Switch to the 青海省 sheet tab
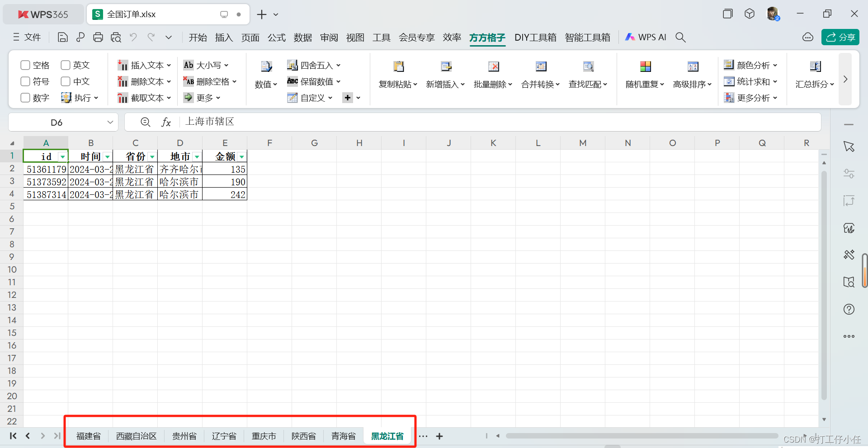This screenshot has width=868, height=448. pyautogui.click(x=344, y=436)
